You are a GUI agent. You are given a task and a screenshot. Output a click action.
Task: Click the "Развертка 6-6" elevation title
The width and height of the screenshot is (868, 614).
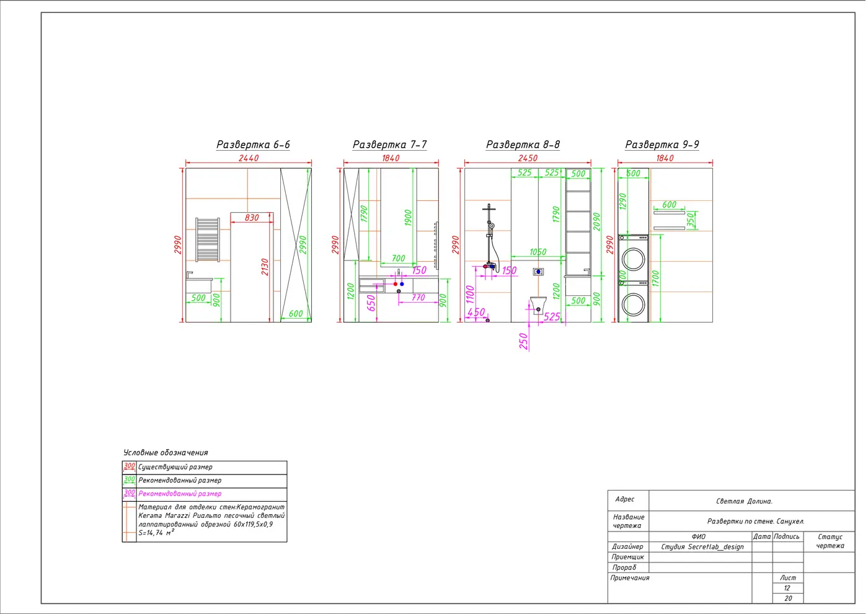[x=253, y=145]
